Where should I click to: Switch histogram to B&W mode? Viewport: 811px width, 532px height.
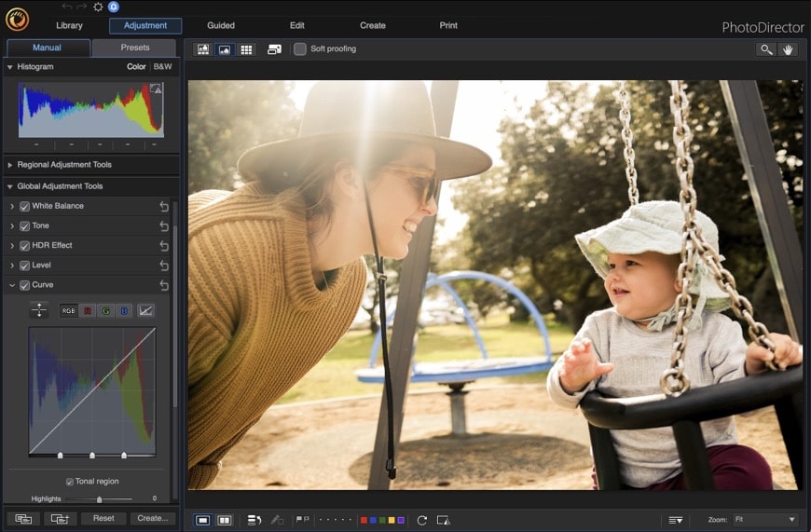[162, 67]
